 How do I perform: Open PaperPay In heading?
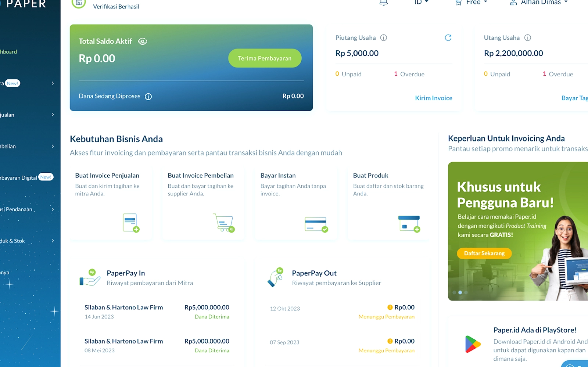pos(126,273)
